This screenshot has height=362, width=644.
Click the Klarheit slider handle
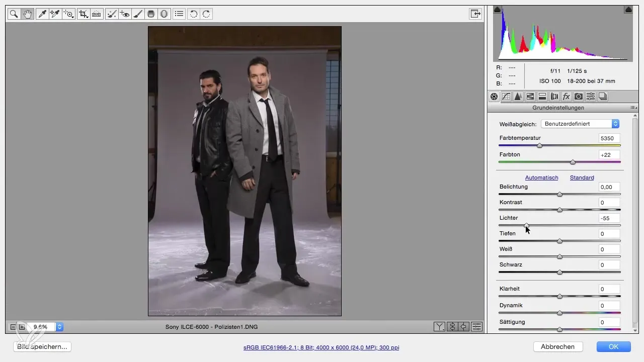point(559,296)
